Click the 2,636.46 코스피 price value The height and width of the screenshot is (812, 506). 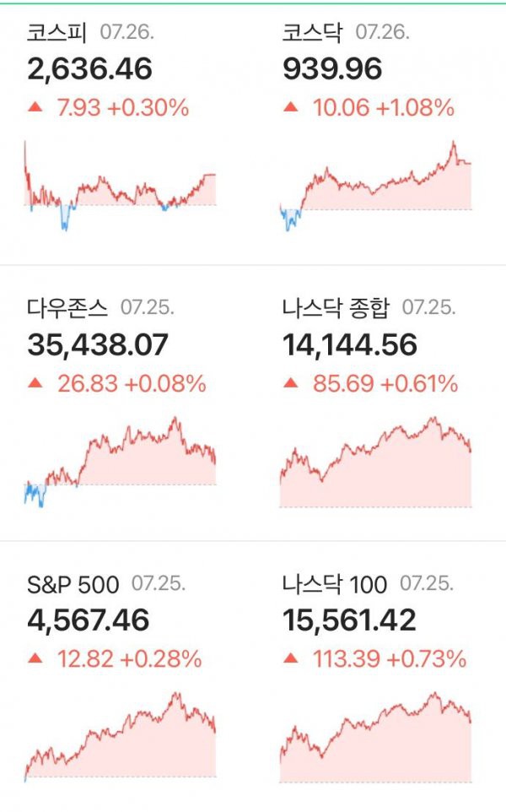pos(89,69)
